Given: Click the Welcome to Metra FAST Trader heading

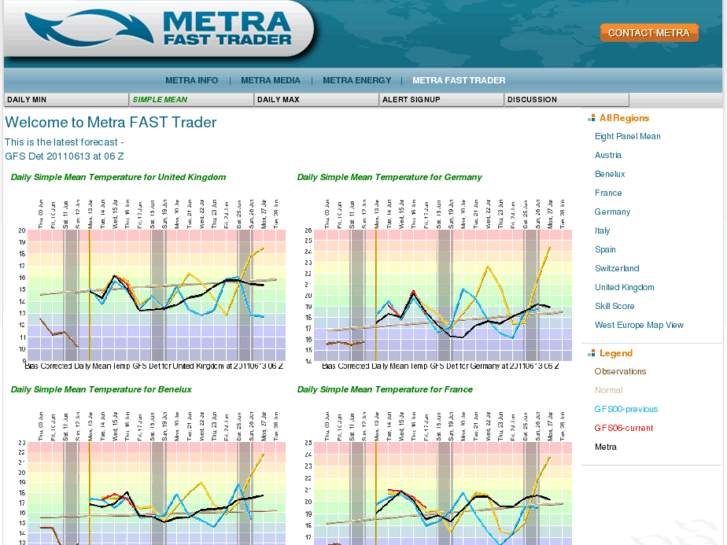Looking at the screenshot, I should [111, 122].
